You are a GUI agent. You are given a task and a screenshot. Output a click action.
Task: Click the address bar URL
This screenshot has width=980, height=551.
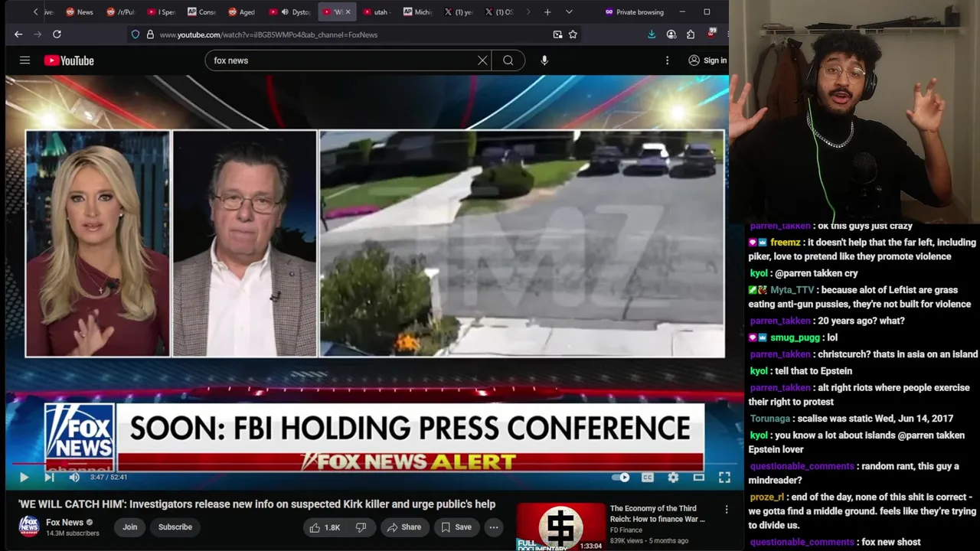[x=268, y=34]
